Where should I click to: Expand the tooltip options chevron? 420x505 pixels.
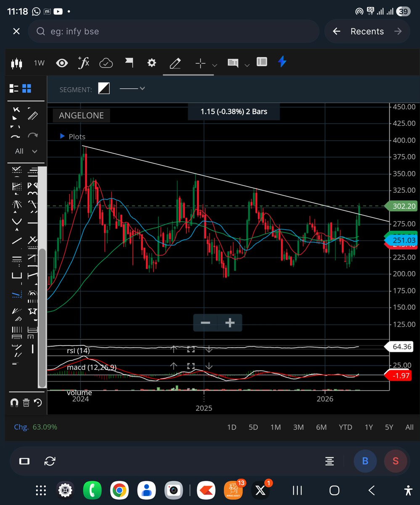[x=247, y=65]
